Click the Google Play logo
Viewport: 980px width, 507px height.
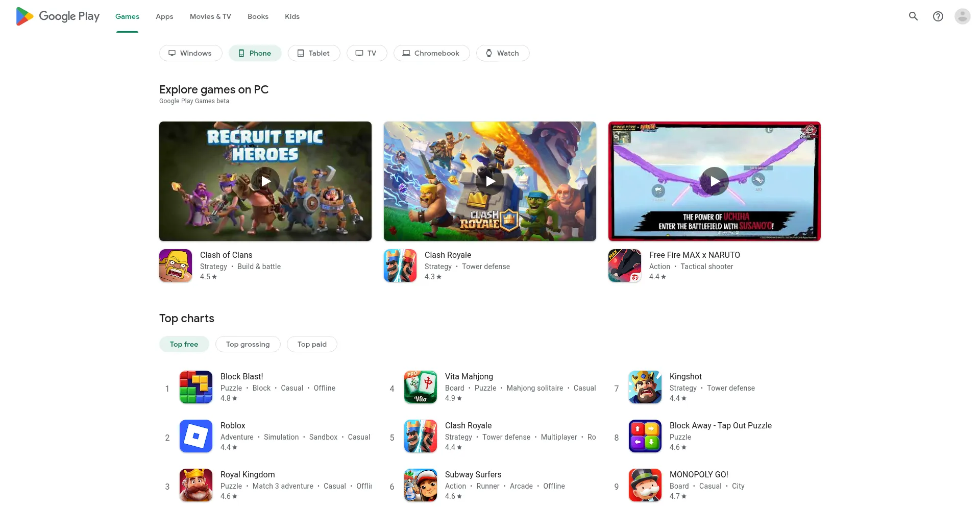pyautogui.click(x=58, y=16)
